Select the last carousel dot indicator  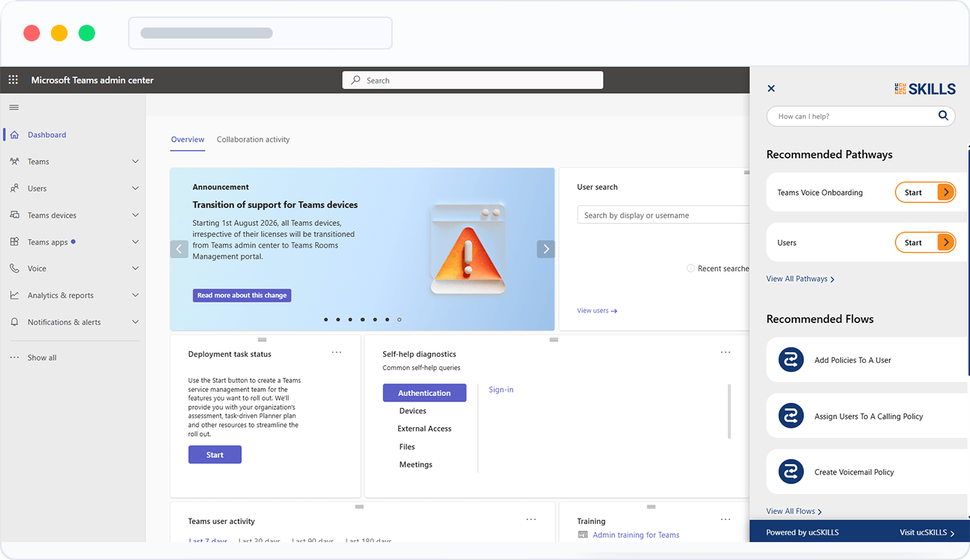pyautogui.click(x=400, y=320)
